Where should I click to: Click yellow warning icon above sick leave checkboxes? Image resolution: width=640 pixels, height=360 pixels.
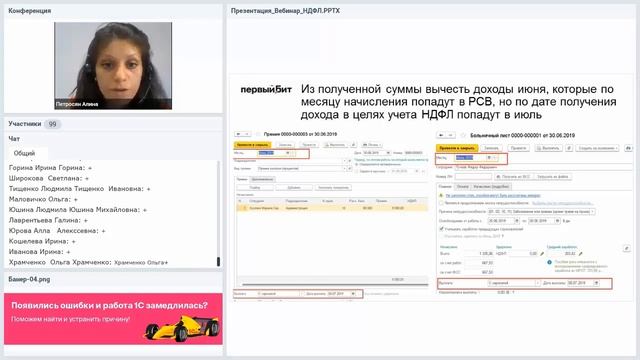[x=441, y=195]
